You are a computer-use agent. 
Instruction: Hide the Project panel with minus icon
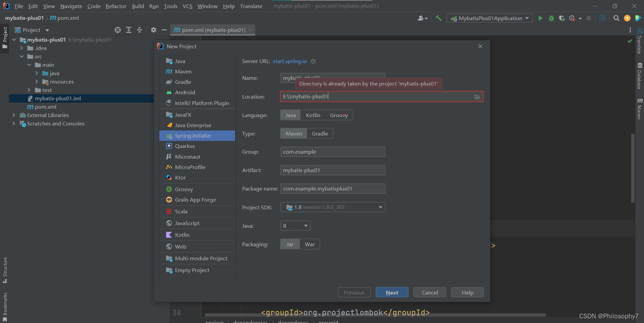164,30
